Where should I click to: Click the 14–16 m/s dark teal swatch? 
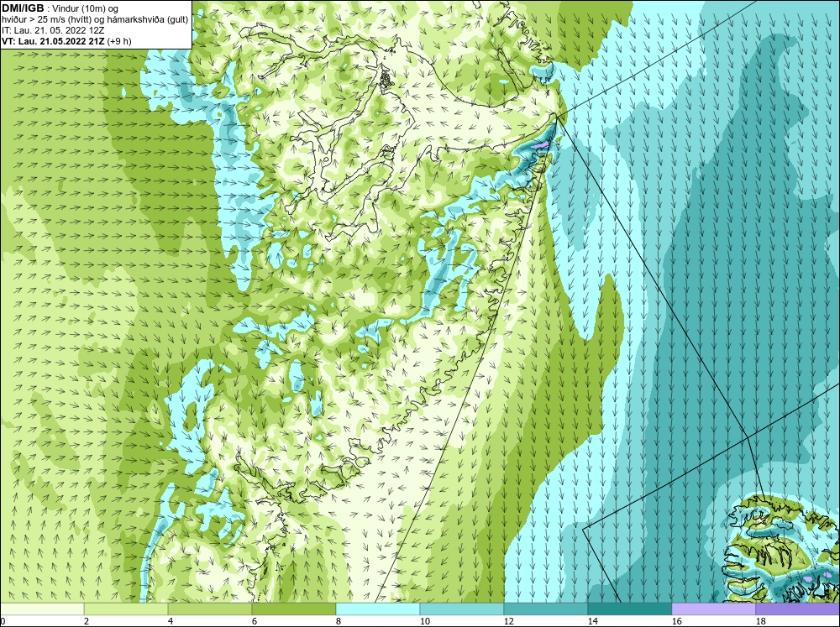click(x=630, y=609)
